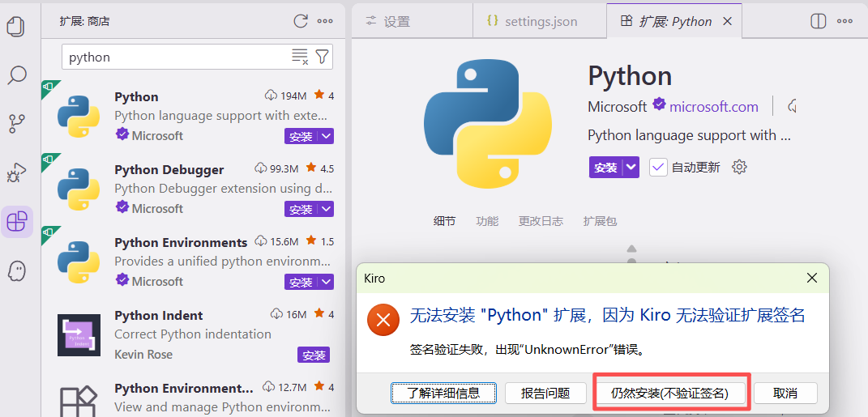Clear the extension search results

(x=300, y=57)
